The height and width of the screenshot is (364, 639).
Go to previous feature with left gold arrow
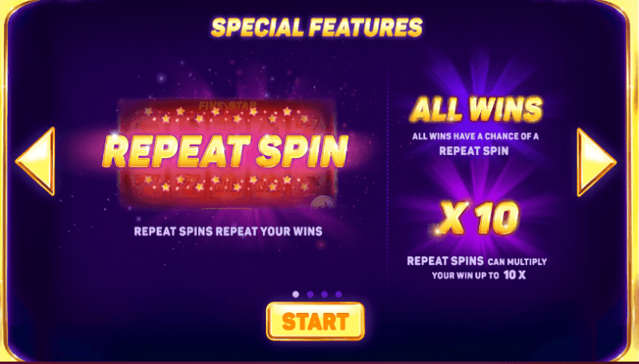click(36, 161)
